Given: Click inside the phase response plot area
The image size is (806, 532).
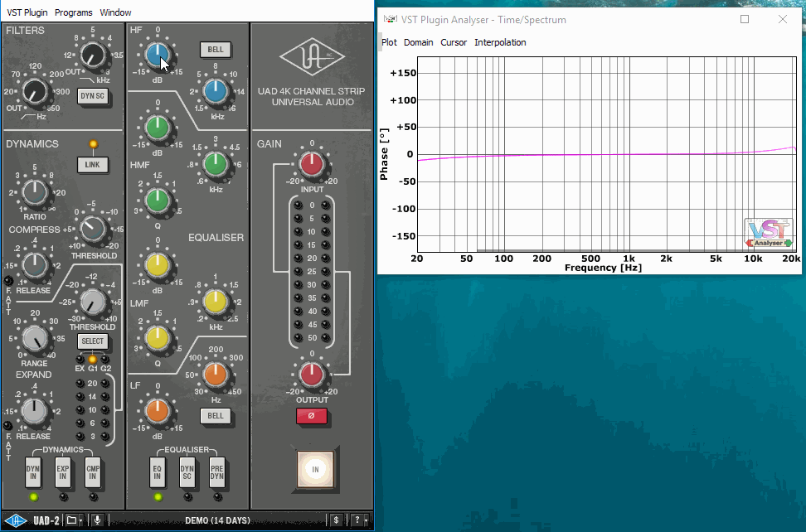Looking at the screenshot, I should pyautogui.click(x=606, y=154).
